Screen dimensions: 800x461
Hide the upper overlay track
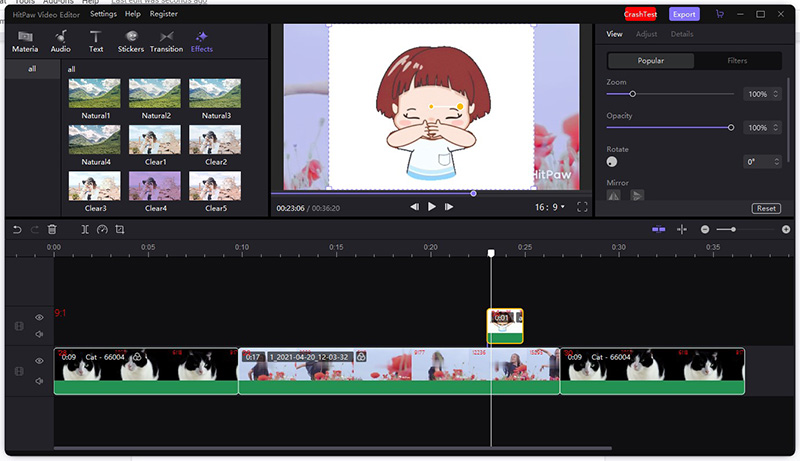point(40,318)
